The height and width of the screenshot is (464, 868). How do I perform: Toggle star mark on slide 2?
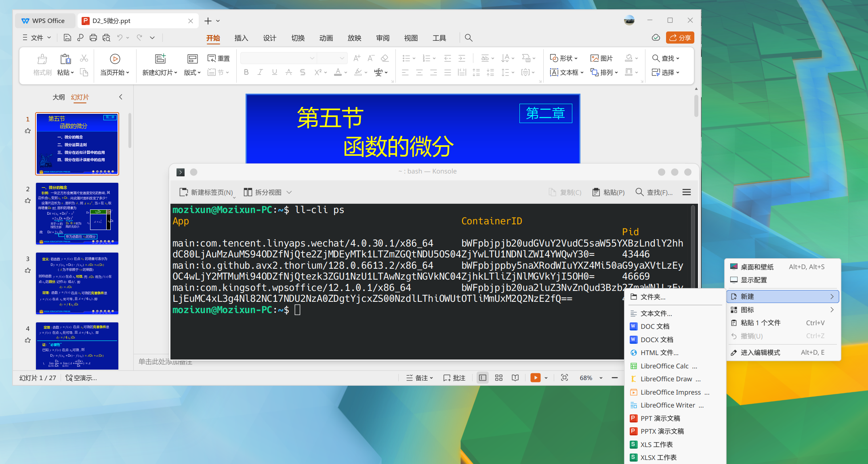(x=27, y=201)
